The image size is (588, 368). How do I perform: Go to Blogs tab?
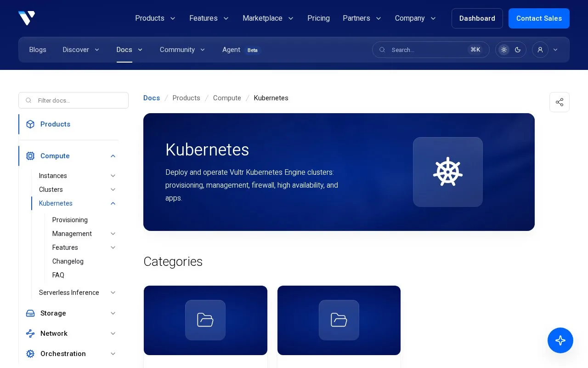[38, 50]
